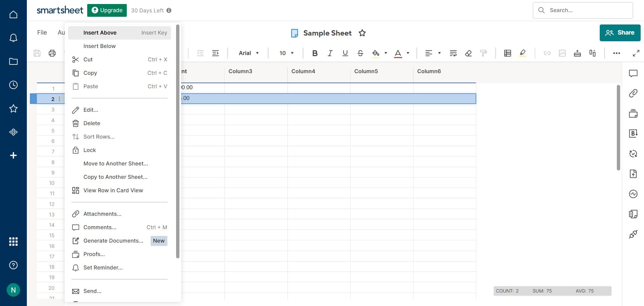Expand the Arial font dropdown

point(249,53)
